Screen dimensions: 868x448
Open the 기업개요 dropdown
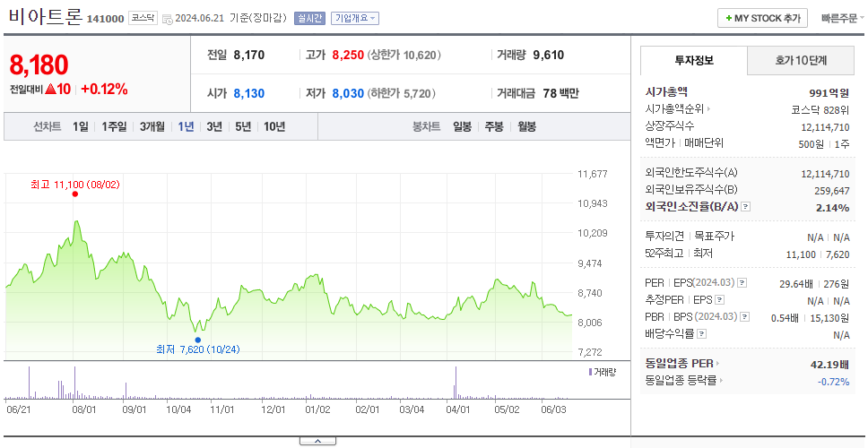click(355, 18)
